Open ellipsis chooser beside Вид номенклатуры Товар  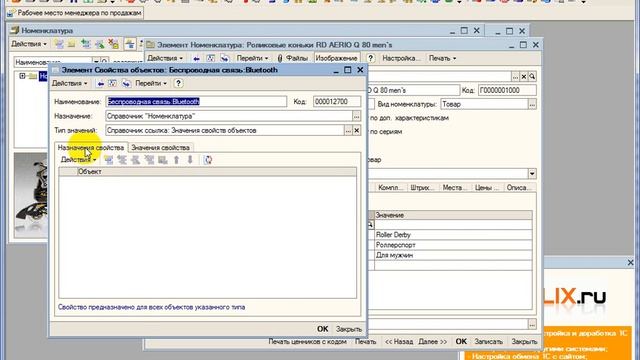532,104
